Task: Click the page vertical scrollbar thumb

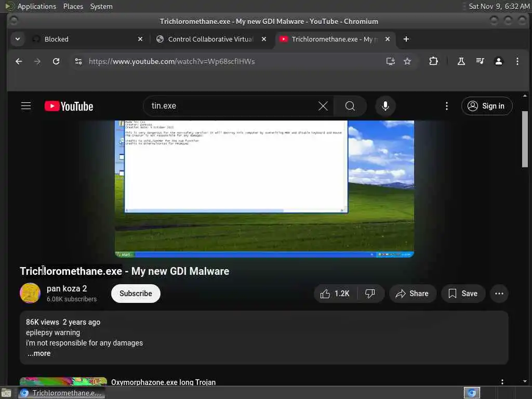Action: (x=525, y=139)
